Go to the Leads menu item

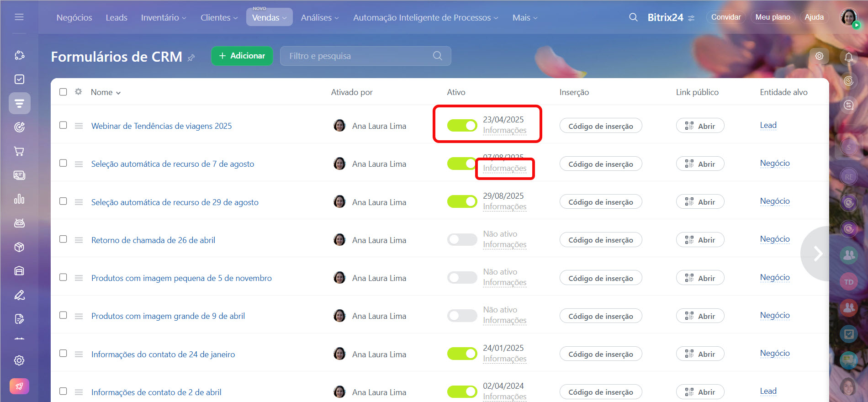coord(116,18)
